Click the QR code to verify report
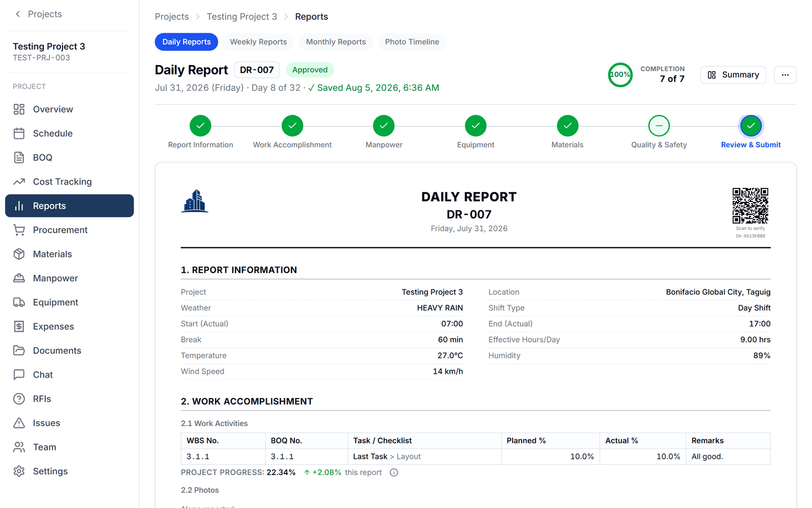Screen dimensions: 812x508 pos(751,206)
